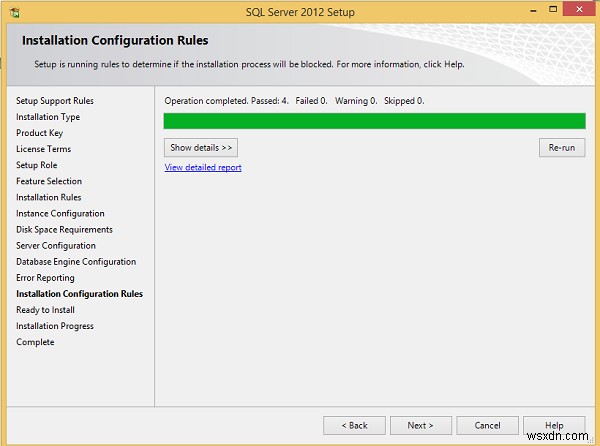Select the Setup Role step
The height and width of the screenshot is (446, 600).
36,165
